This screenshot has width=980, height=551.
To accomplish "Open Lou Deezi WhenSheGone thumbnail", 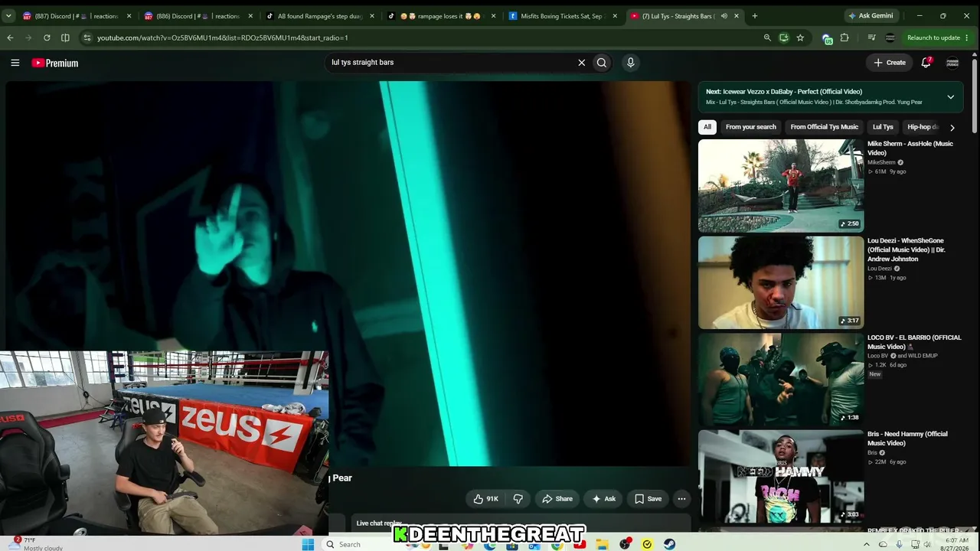I will (781, 282).
